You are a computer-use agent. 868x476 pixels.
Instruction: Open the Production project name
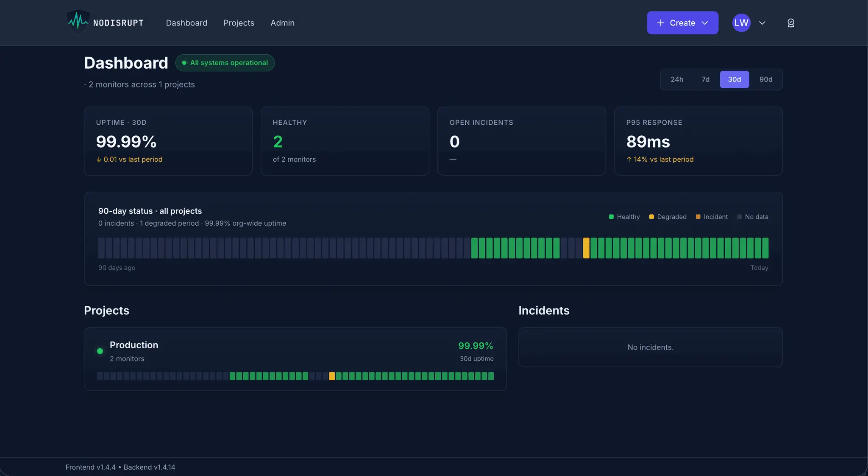[134, 345]
